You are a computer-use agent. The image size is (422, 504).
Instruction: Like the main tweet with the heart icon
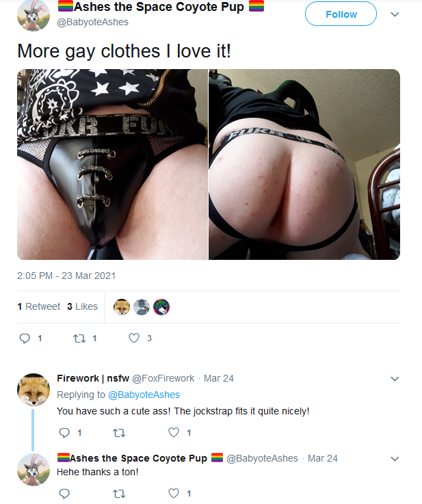coord(134,338)
